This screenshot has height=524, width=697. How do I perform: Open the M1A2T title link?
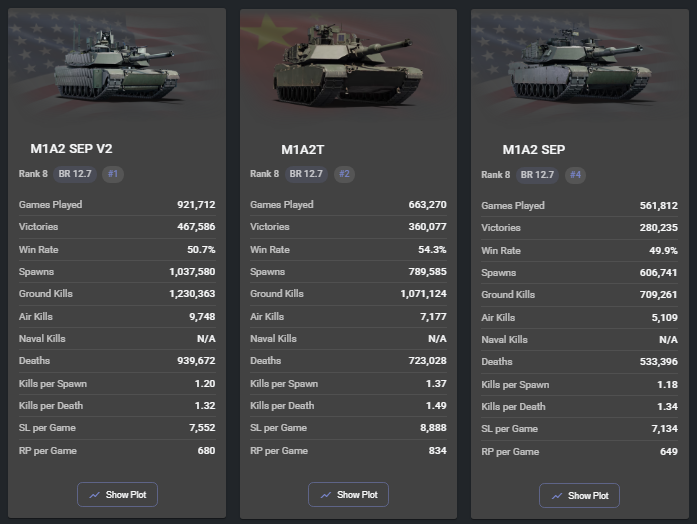point(302,150)
